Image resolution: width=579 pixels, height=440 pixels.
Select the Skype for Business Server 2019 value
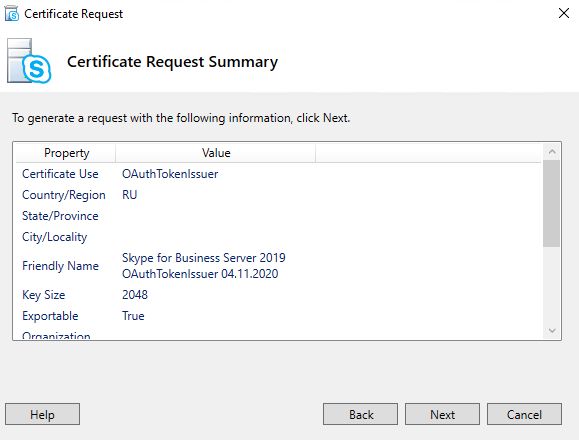203,265
